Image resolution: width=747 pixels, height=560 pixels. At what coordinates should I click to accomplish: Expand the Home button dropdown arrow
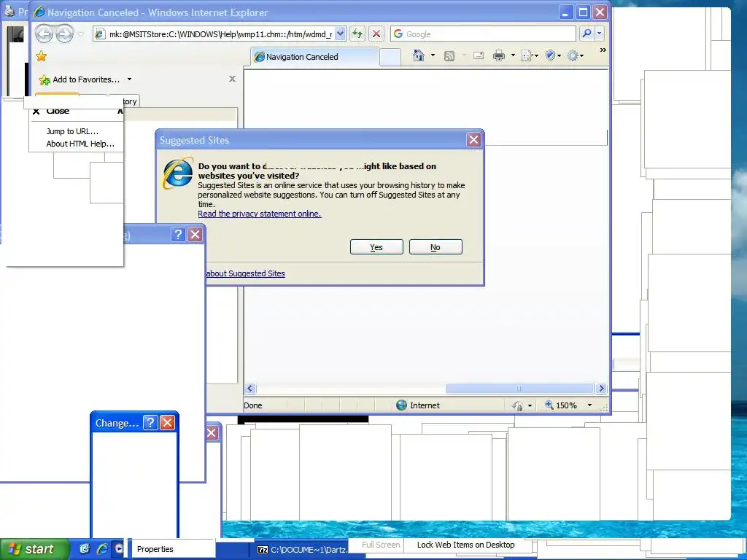(433, 55)
